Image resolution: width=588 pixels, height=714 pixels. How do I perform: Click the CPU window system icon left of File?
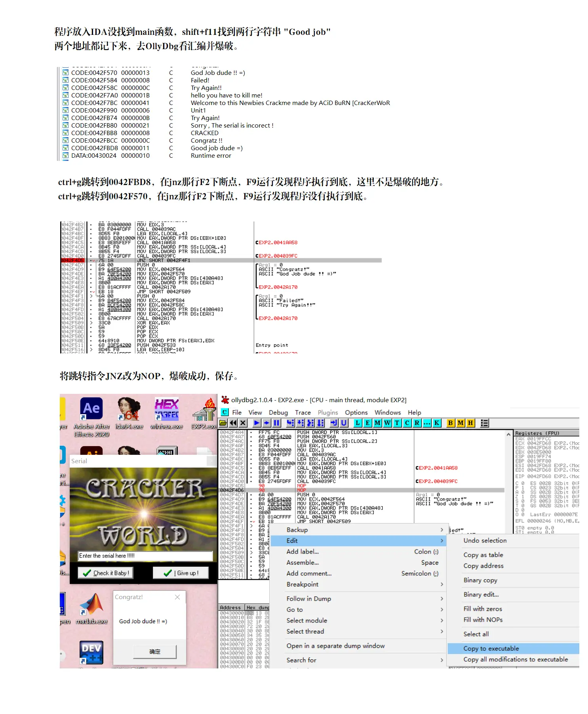point(225,412)
